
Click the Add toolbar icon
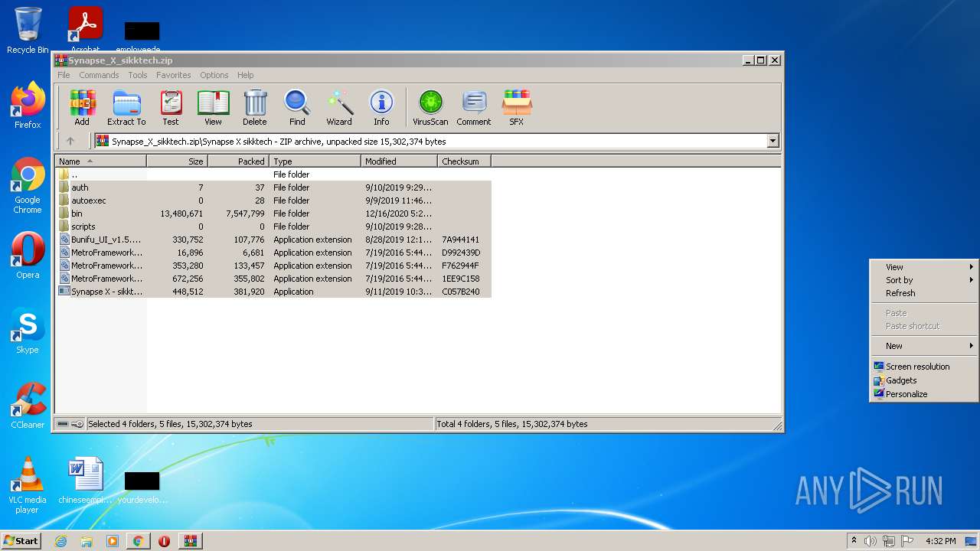(82, 108)
